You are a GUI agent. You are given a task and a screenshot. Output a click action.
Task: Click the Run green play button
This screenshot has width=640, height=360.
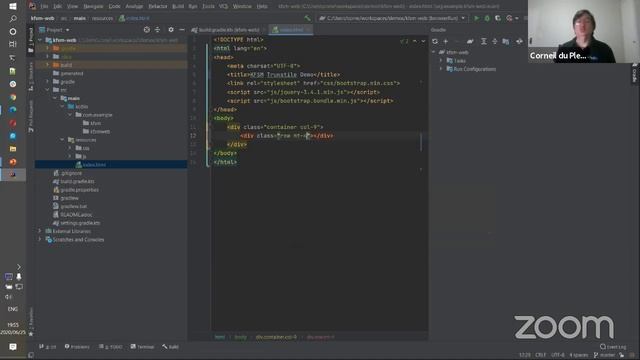pos(476,18)
